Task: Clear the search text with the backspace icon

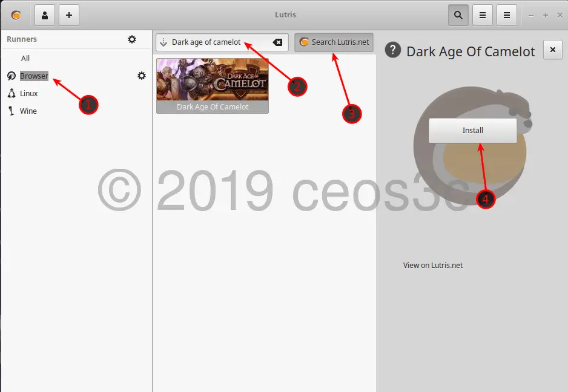Action: [x=277, y=42]
